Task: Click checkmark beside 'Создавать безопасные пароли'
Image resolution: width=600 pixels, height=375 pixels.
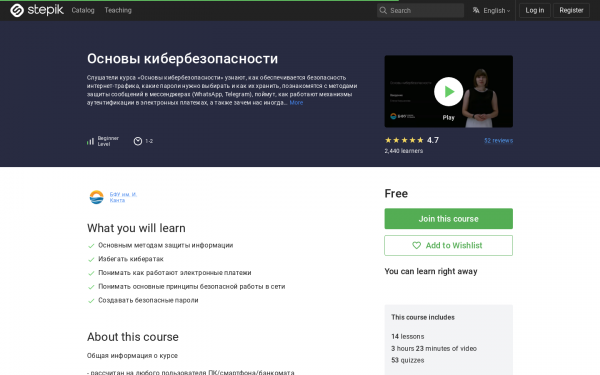Action: pos(91,301)
